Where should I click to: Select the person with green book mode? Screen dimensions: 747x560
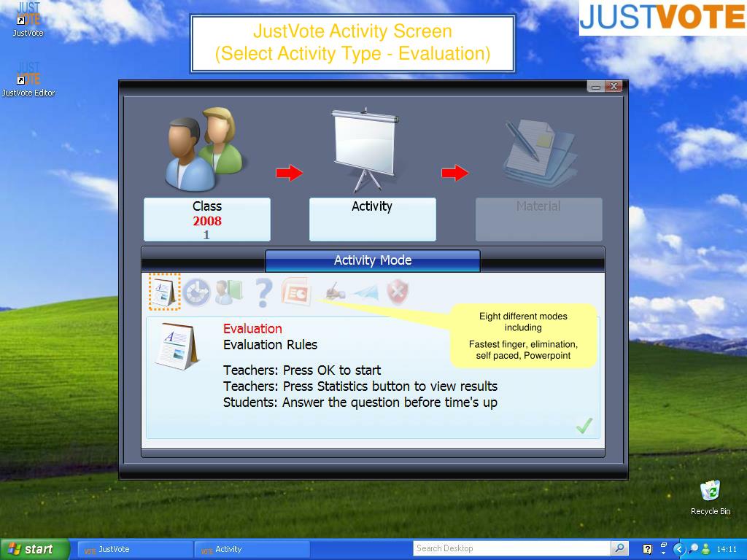pos(228,292)
